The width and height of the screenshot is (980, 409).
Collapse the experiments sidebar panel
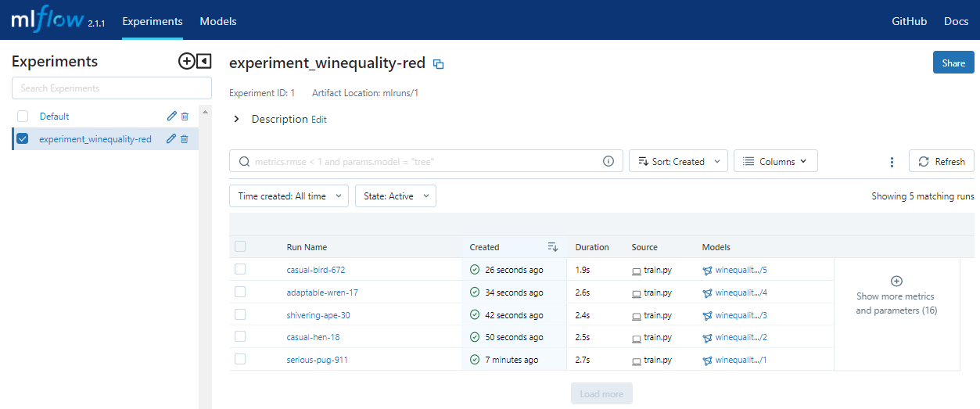click(203, 61)
